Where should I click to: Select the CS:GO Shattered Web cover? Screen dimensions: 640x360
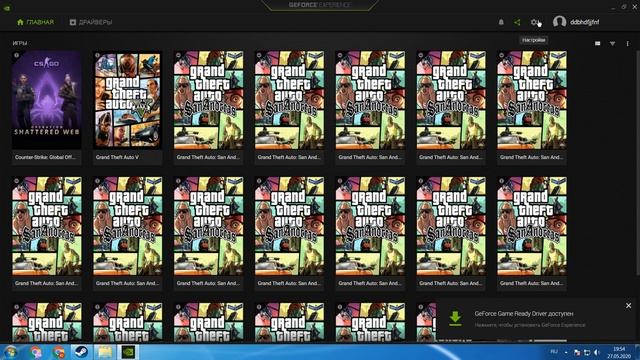47,100
